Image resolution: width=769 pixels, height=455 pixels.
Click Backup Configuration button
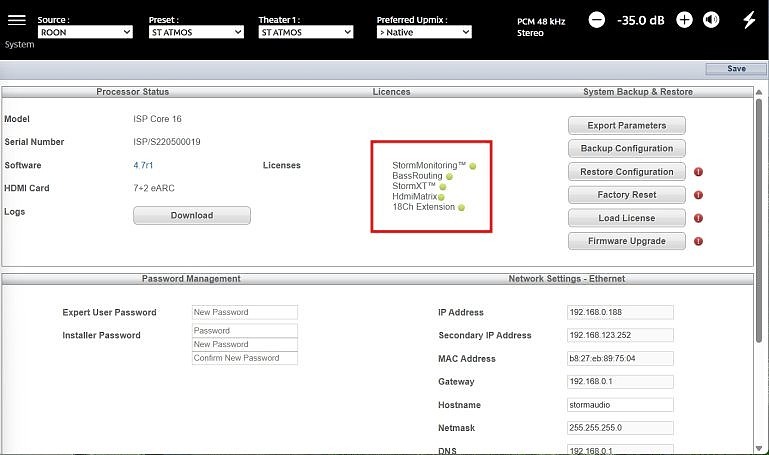627,149
